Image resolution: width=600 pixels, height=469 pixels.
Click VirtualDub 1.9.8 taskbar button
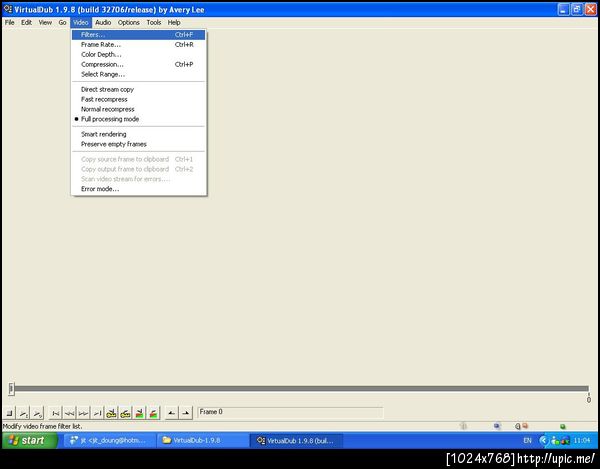(x=297, y=441)
